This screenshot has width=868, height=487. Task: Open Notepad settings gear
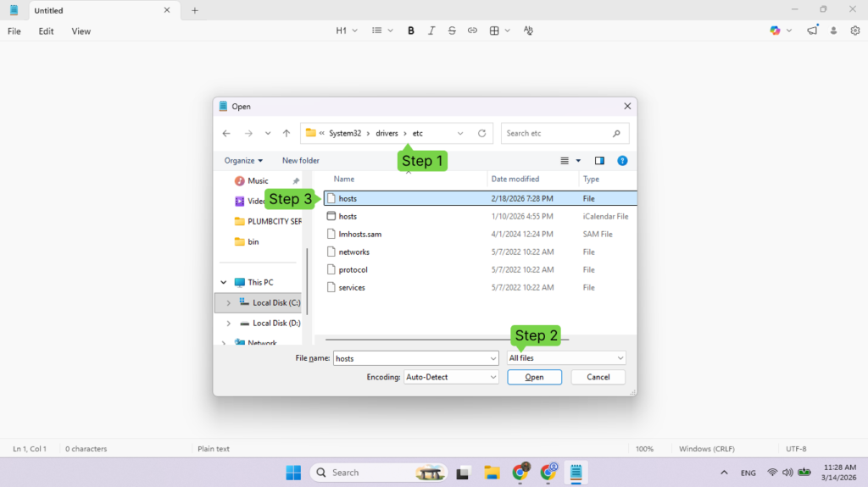click(x=855, y=30)
